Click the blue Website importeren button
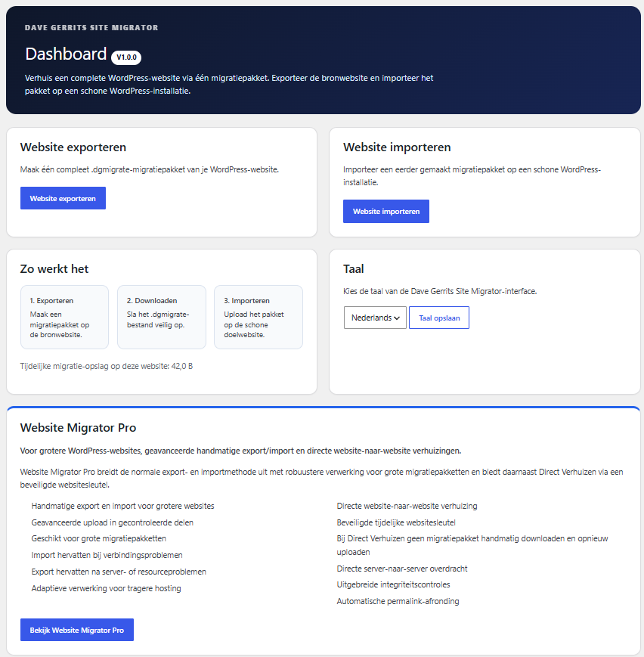The width and height of the screenshot is (644, 657). 386,211
